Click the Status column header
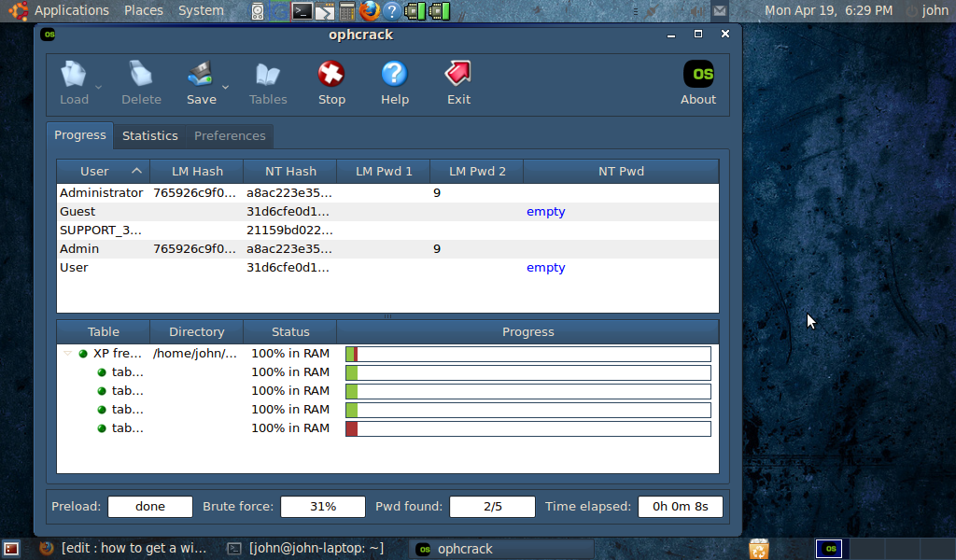 [x=290, y=332]
